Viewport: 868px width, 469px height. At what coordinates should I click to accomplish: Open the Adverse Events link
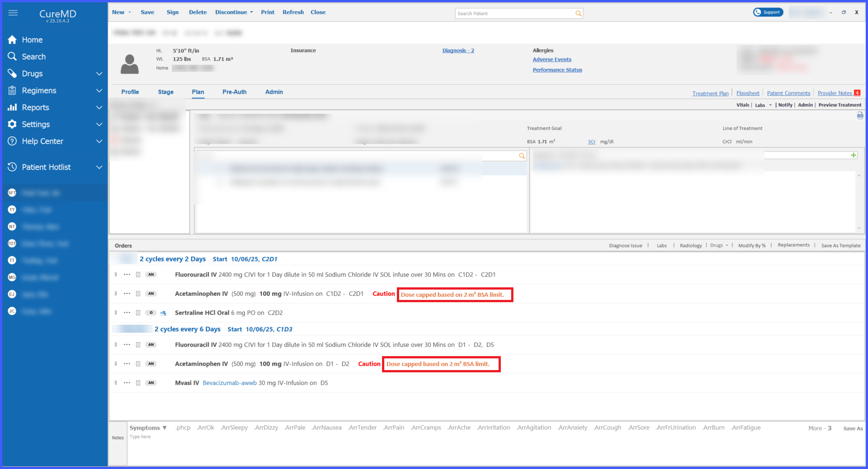552,59
